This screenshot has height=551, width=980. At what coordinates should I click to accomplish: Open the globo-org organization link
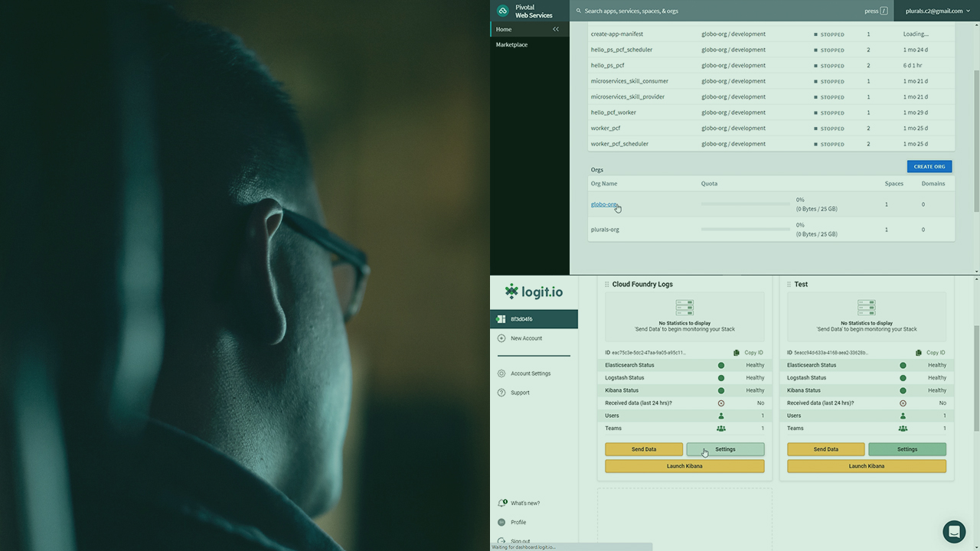603,204
